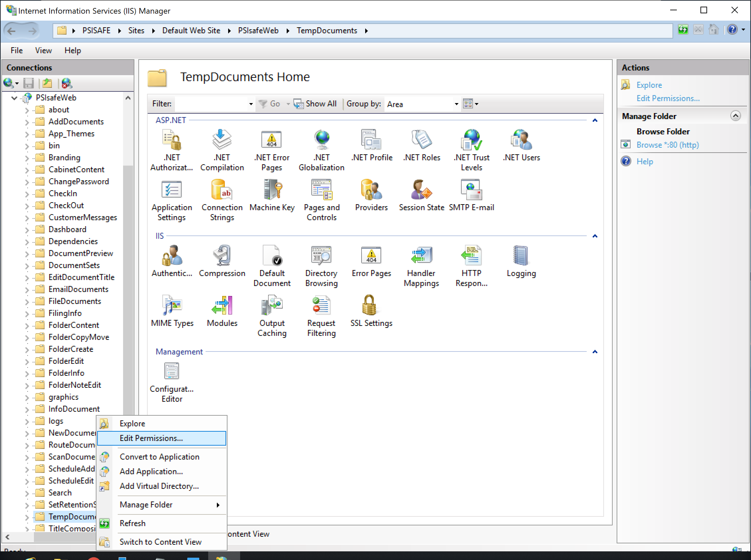Open IIS Error Pages feature

coord(372,261)
